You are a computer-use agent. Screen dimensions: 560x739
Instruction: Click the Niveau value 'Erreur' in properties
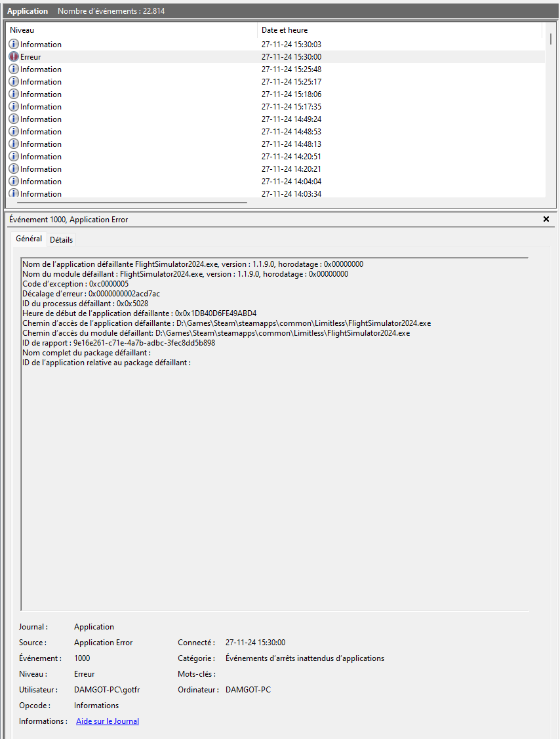(x=85, y=674)
